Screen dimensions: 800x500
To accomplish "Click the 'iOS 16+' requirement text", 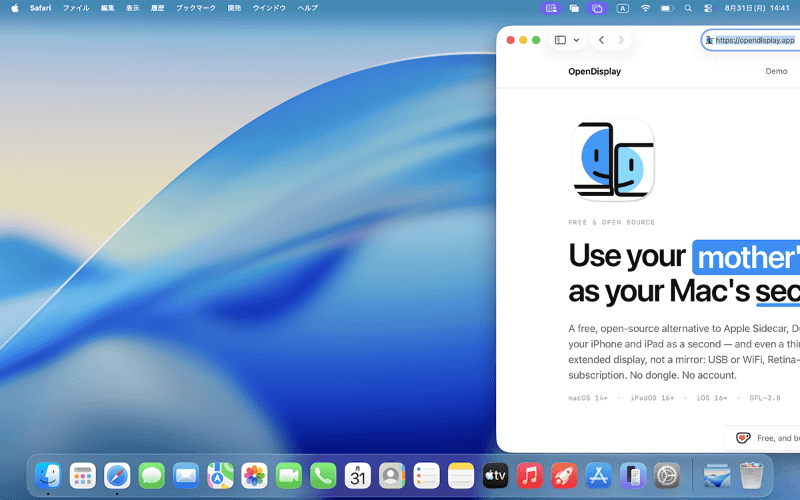I will [x=712, y=398].
